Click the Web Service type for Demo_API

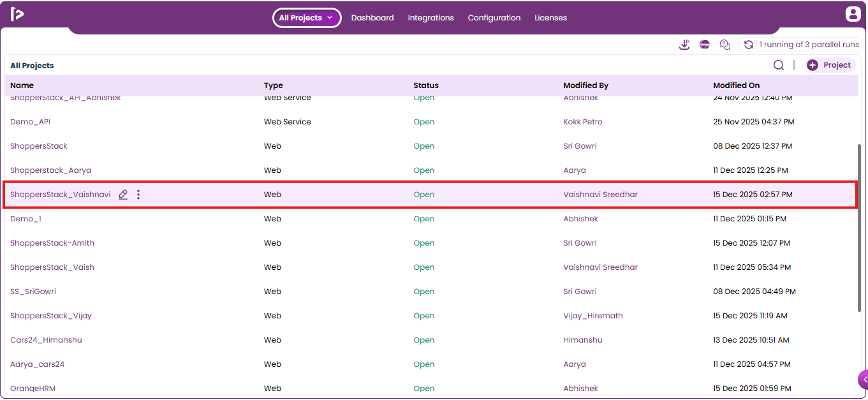tap(288, 122)
